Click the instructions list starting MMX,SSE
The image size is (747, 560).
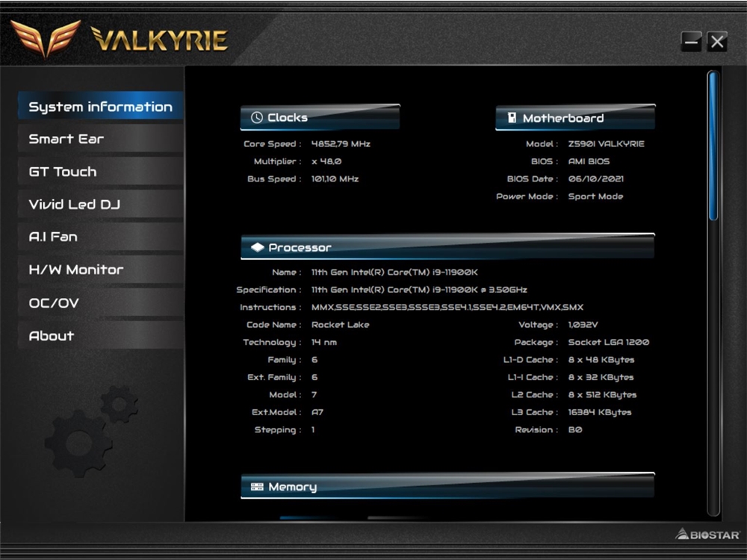point(447,307)
